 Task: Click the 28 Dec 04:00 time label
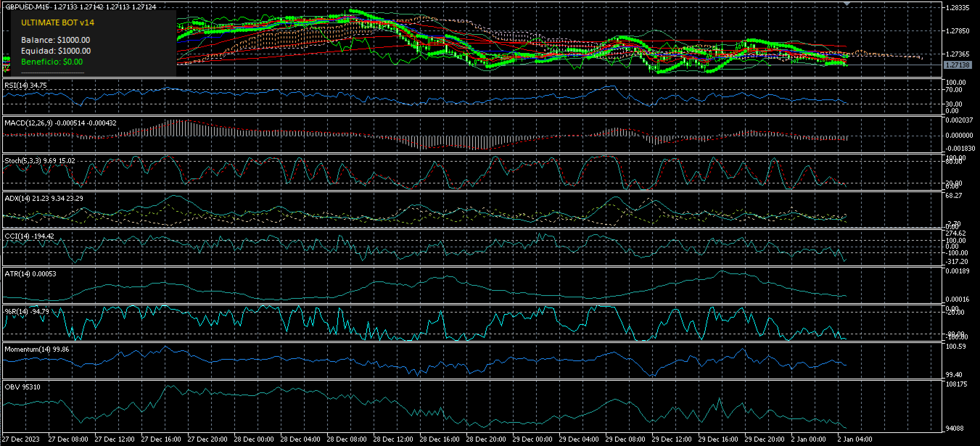click(x=301, y=439)
